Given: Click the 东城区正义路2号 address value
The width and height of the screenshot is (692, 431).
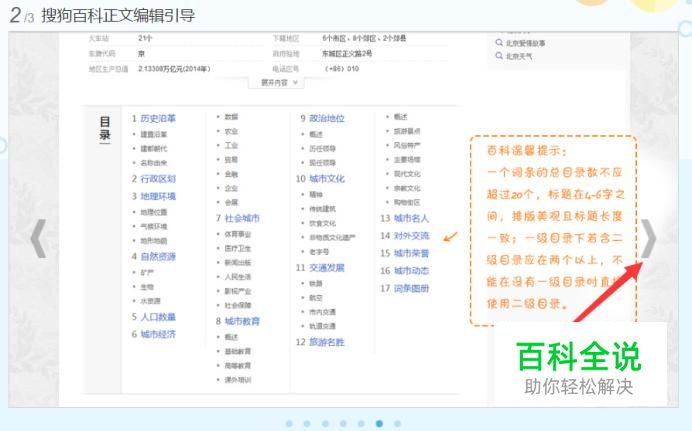Looking at the screenshot, I should pyautogui.click(x=347, y=53).
